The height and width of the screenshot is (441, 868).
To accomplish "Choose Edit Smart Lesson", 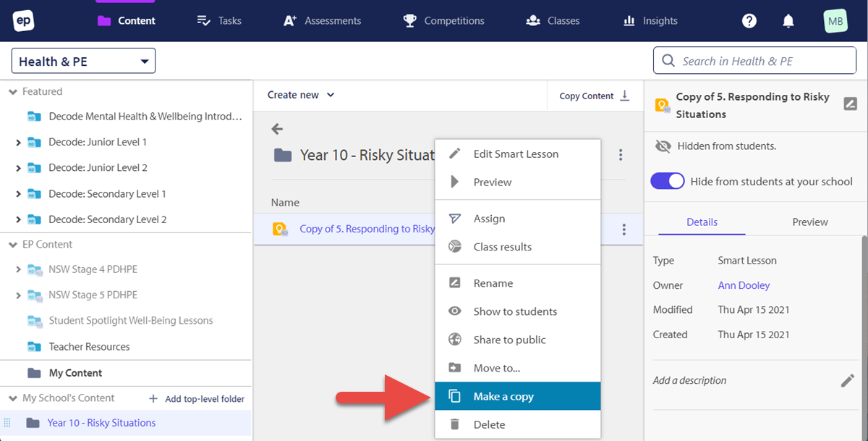I will (517, 154).
